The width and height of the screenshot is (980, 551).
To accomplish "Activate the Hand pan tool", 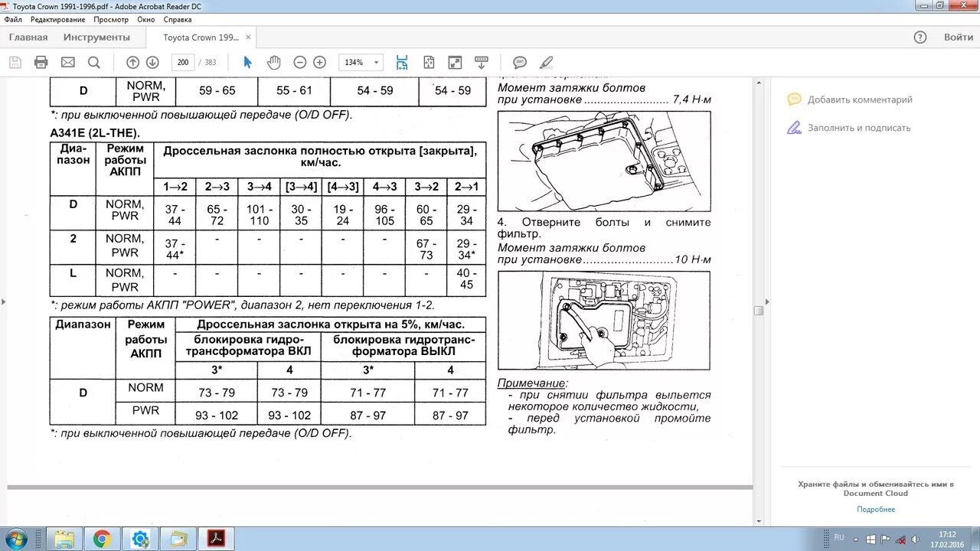I will click(x=273, y=62).
